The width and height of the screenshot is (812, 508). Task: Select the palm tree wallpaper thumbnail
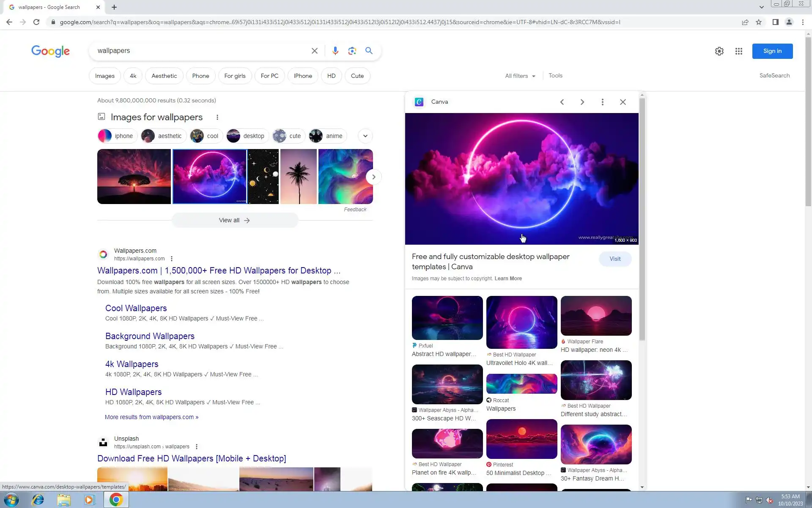(298, 177)
